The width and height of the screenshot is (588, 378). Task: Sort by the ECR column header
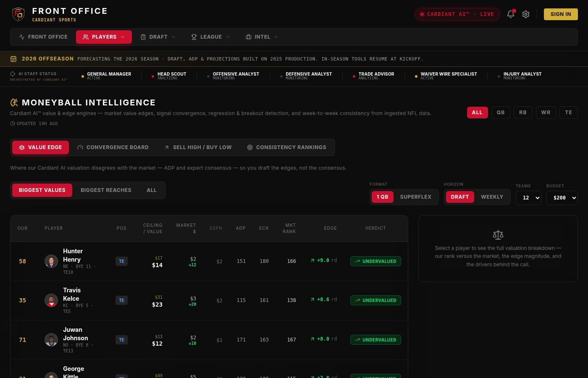pyautogui.click(x=264, y=228)
